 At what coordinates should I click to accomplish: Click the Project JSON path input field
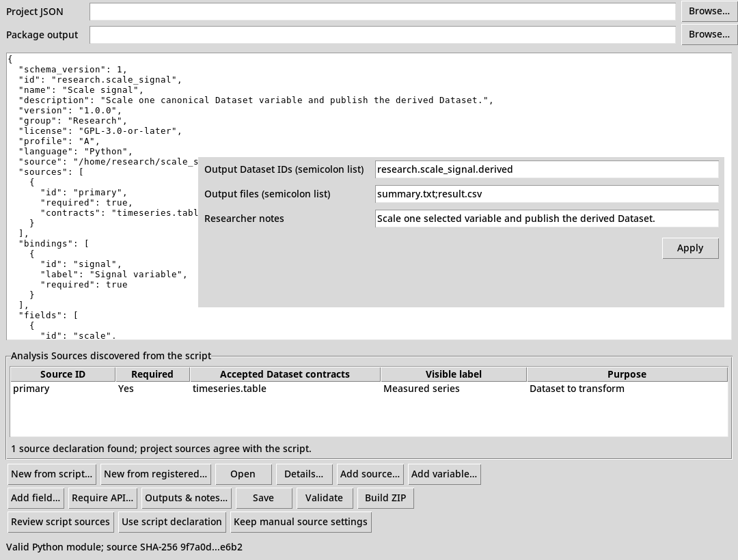coord(382,12)
